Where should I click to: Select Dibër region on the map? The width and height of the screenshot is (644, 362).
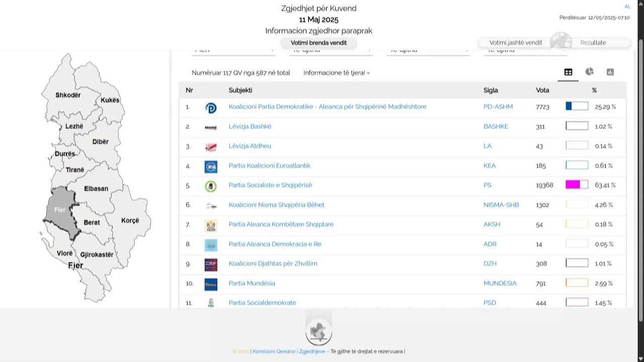click(x=101, y=142)
